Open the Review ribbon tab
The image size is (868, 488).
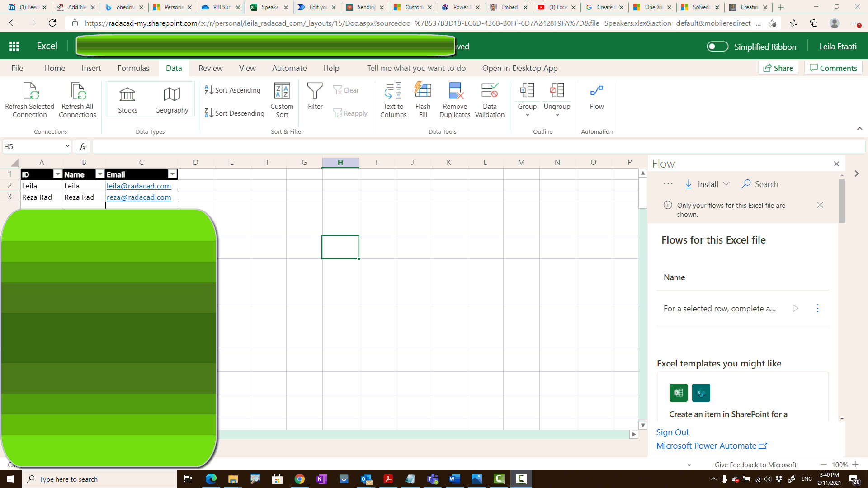click(x=210, y=68)
